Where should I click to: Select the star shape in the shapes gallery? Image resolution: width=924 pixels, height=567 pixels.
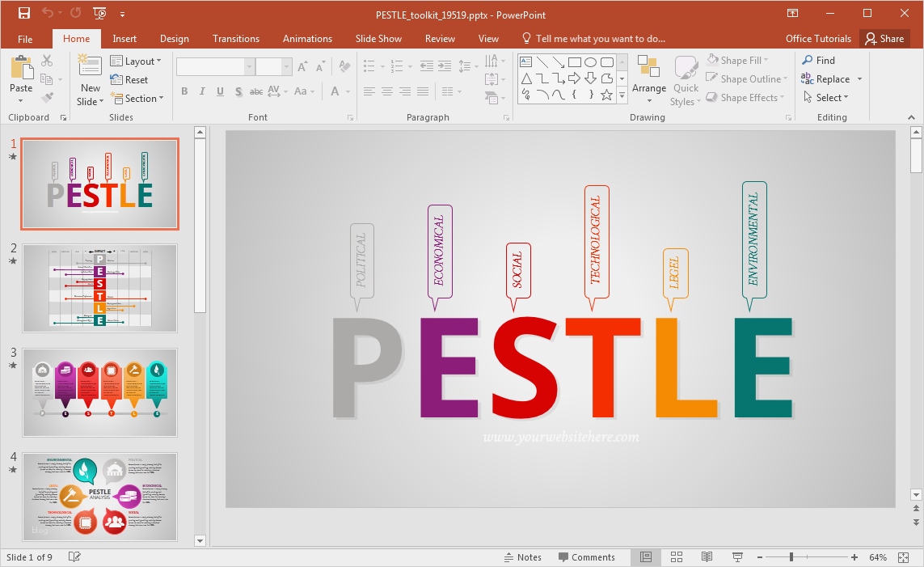[x=606, y=95]
